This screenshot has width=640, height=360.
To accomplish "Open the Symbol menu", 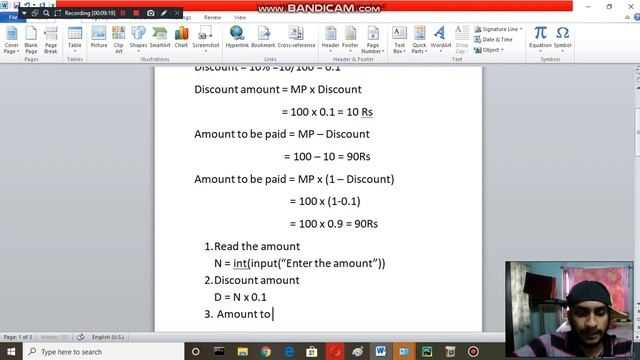I will [562, 39].
